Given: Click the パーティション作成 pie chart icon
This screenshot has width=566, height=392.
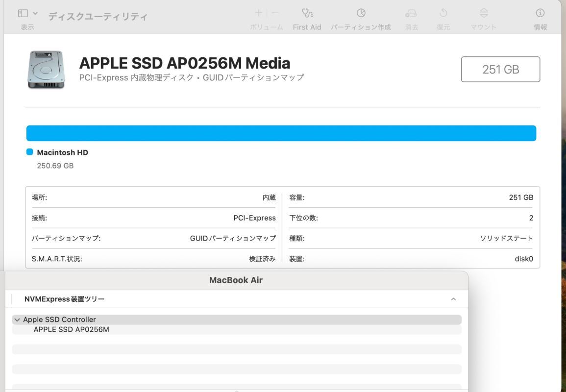Looking at the screenshot, I should [361, 13].
